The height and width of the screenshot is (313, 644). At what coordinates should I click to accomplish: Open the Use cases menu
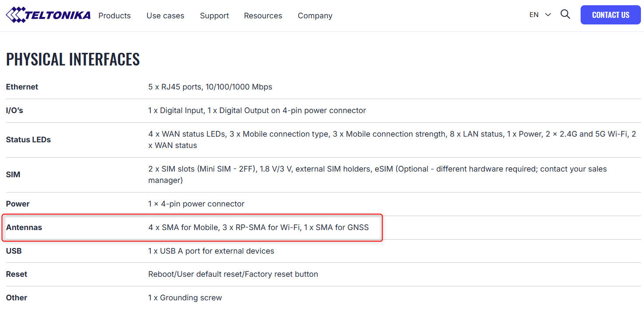point(165,16)
